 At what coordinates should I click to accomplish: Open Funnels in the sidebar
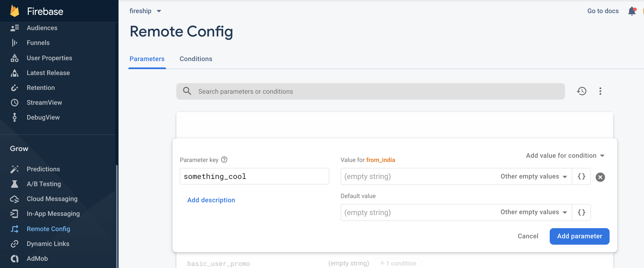pyautogui.click(x=38, y=43)
